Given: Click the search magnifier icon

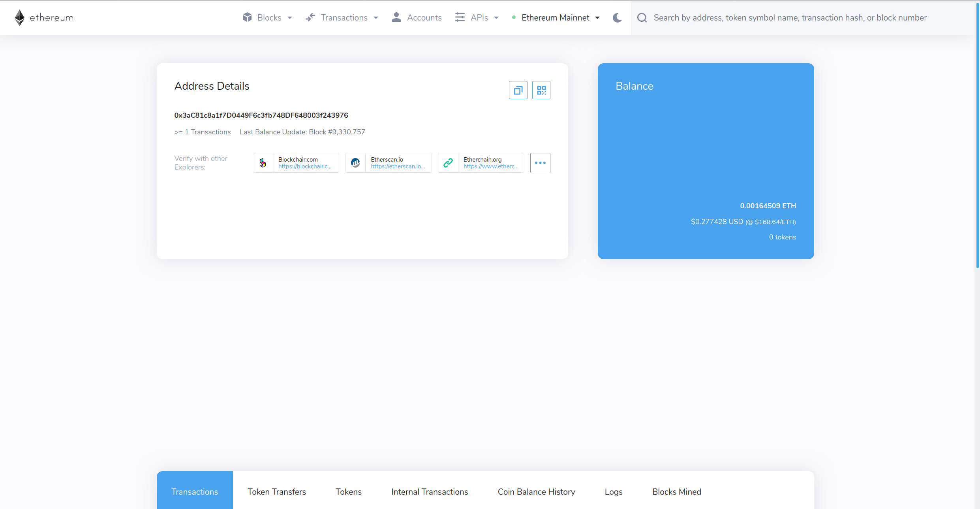Looking at the screenshot, I should coord(642,17).
